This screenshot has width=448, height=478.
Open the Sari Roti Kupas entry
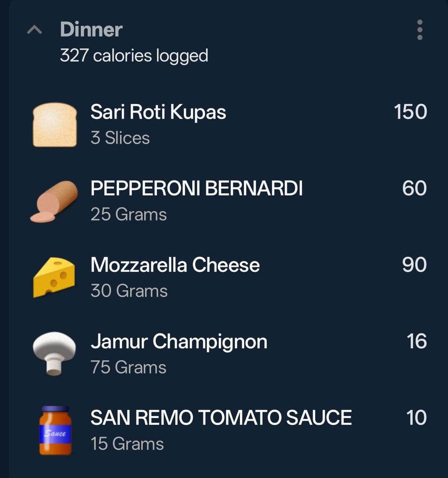tap(158, 112)
